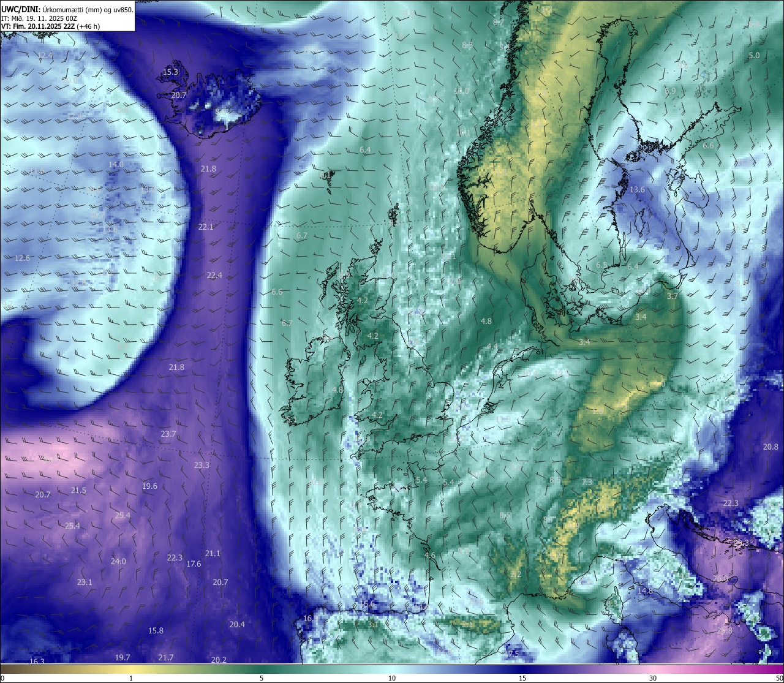The height and width of the screenshot is (683, 784).
Task: Click the 20.4 value label
Action: 237,624
